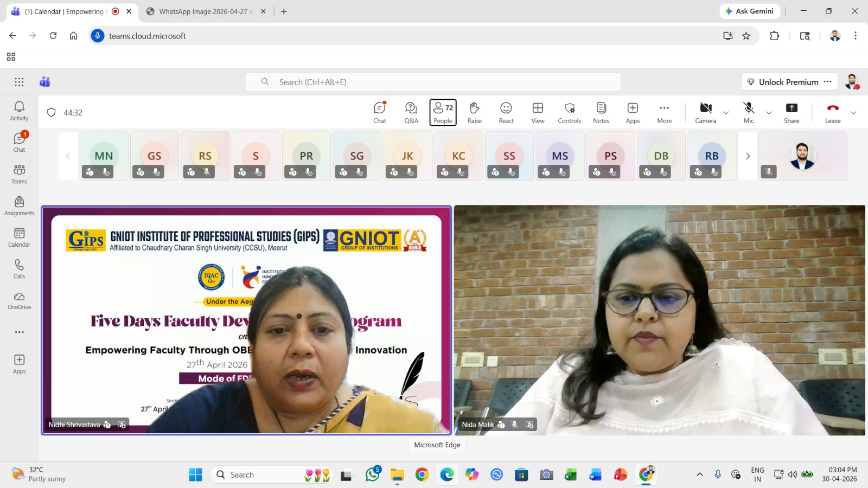Open Apps in the Teams sidebar
This screenshot has height=488, width=868.
(19, 364)
